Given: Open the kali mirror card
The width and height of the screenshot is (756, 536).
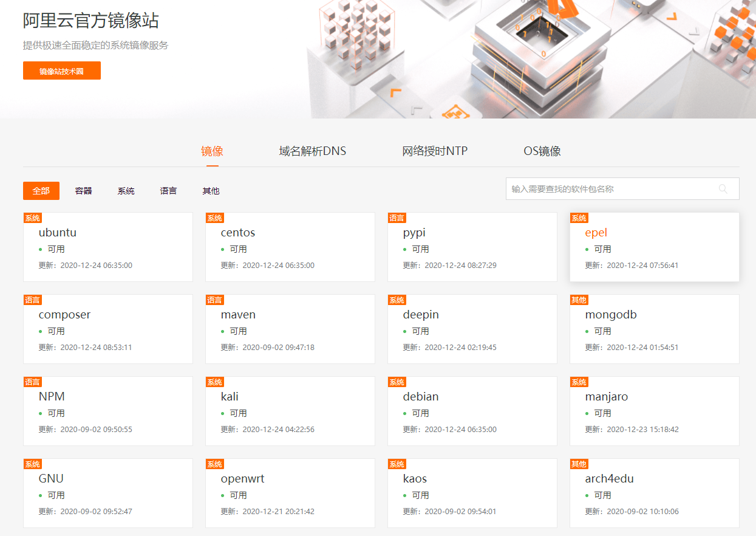Looking at the screenshot, I should (x=290, y=411).
